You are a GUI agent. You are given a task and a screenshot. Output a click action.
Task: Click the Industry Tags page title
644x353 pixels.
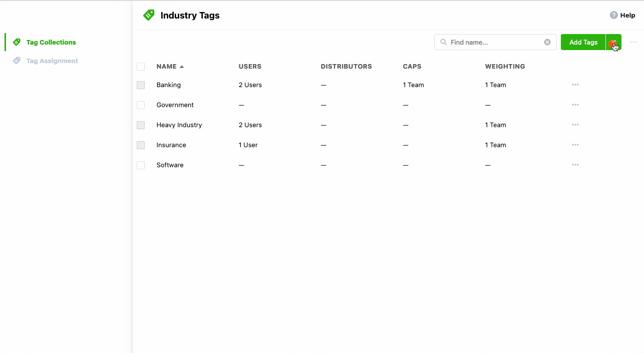point(190,15)
